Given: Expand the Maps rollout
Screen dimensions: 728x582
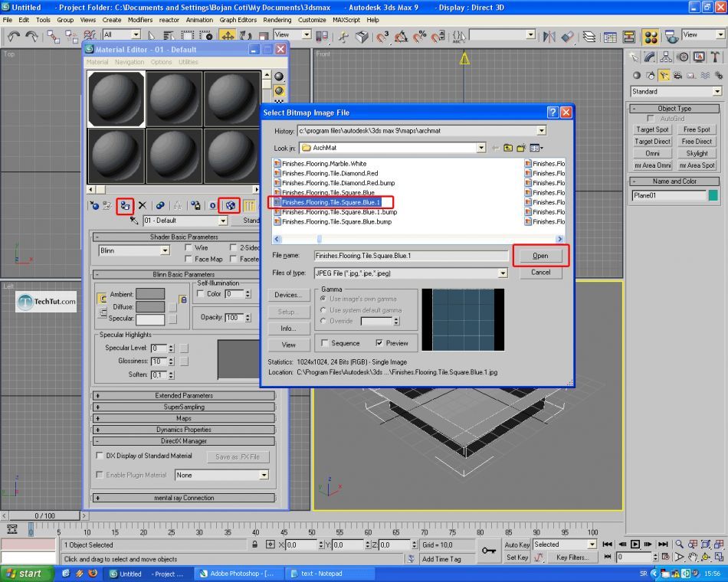Looking at the screenshot, I should click(x=184, y=418).
